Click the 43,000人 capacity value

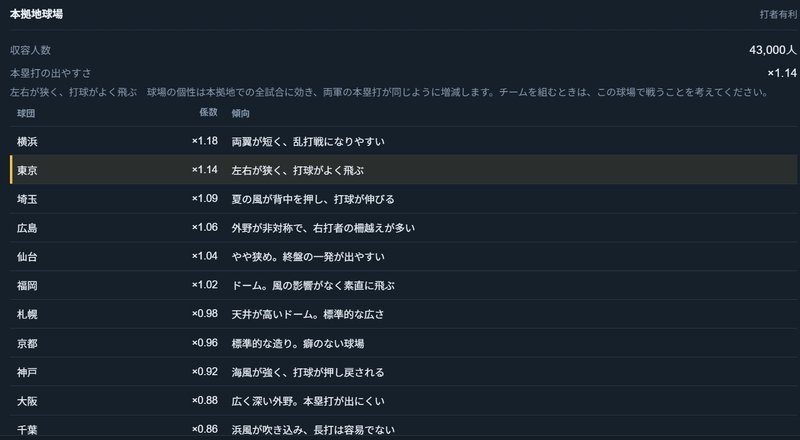click(x=772, y=50)
